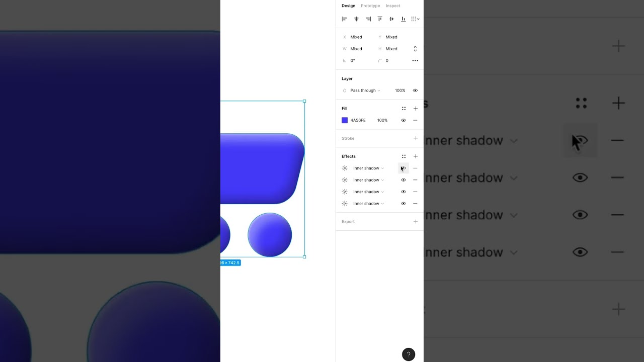Click the bottom-right selection handle on canvas
This screenshot has width=644, height=362.
(x=304, y=257)
